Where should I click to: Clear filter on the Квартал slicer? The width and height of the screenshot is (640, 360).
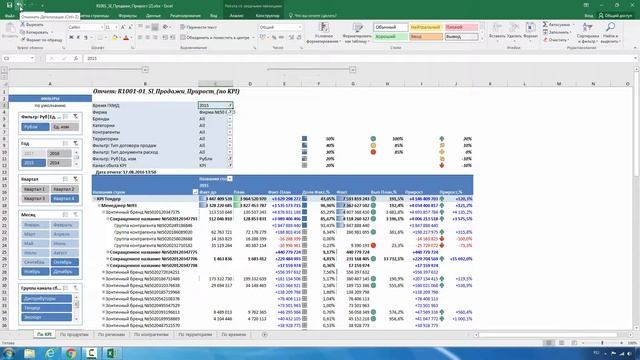point(76,179)
